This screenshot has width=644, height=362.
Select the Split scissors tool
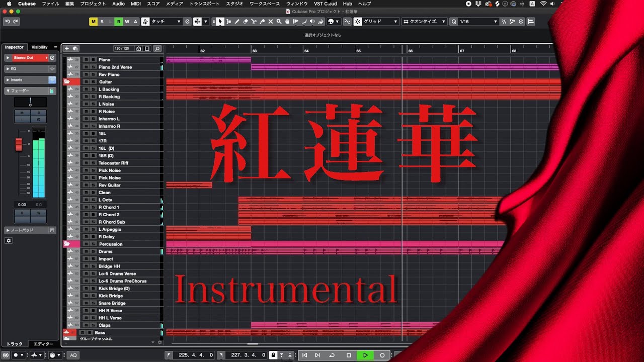tap(254, 22)
